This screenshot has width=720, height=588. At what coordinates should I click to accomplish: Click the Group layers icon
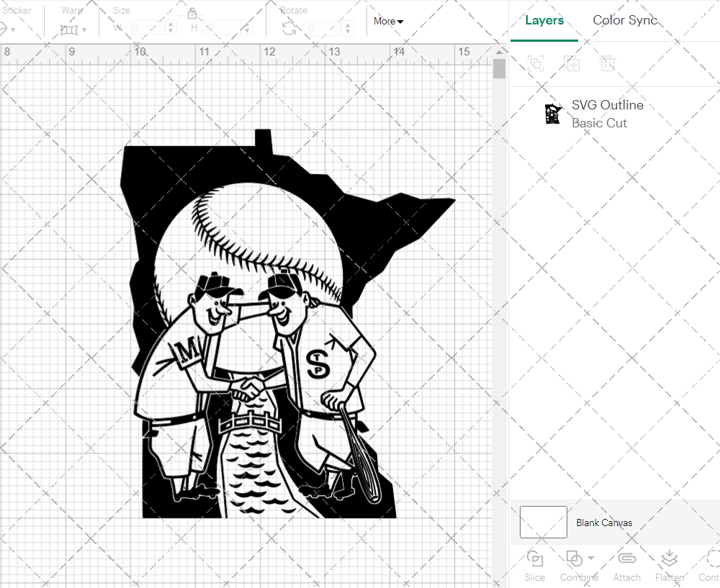click(x=536, y=63)
